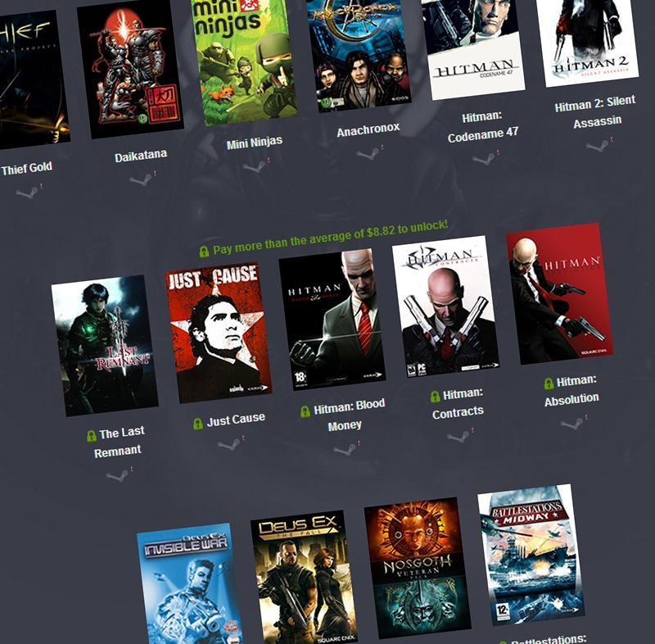Click the "Daikatana" title text
This screenshot has width=655, height=644.
tap(141, 156)
